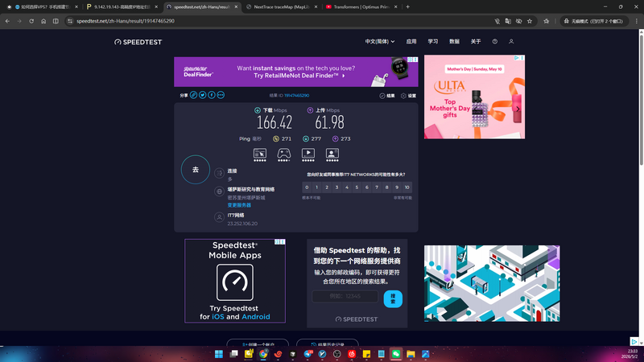Screen dimensions: 644x362
Task: Open the help question-mark icon in header
Action: tap(495, 42)
